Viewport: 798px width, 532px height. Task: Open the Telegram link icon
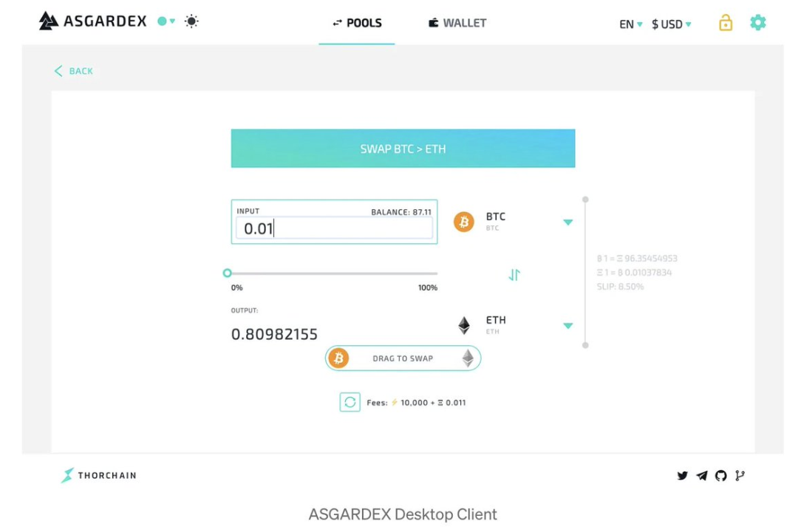702,476
